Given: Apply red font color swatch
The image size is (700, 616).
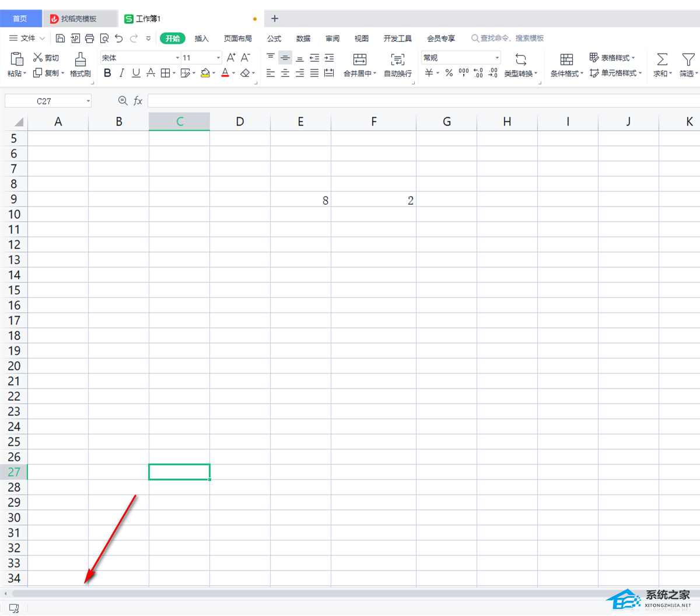Looking at the screenshot, I should click(225, 73).
